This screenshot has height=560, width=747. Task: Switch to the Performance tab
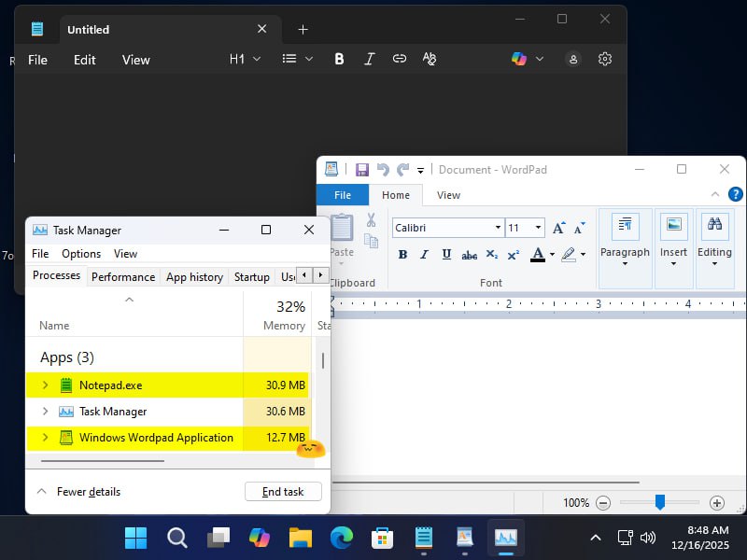[x=123, y=276]
